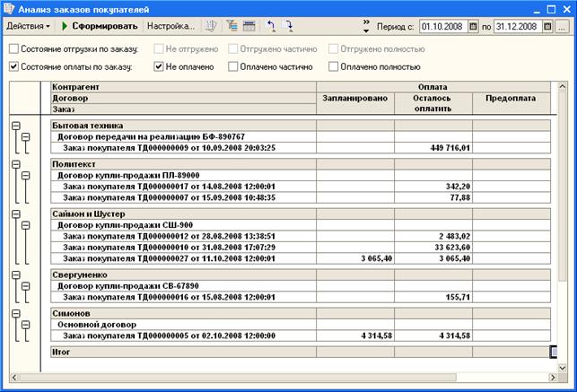Click the grouping hierarchy tree toolbar icon

tap(231, 27)
